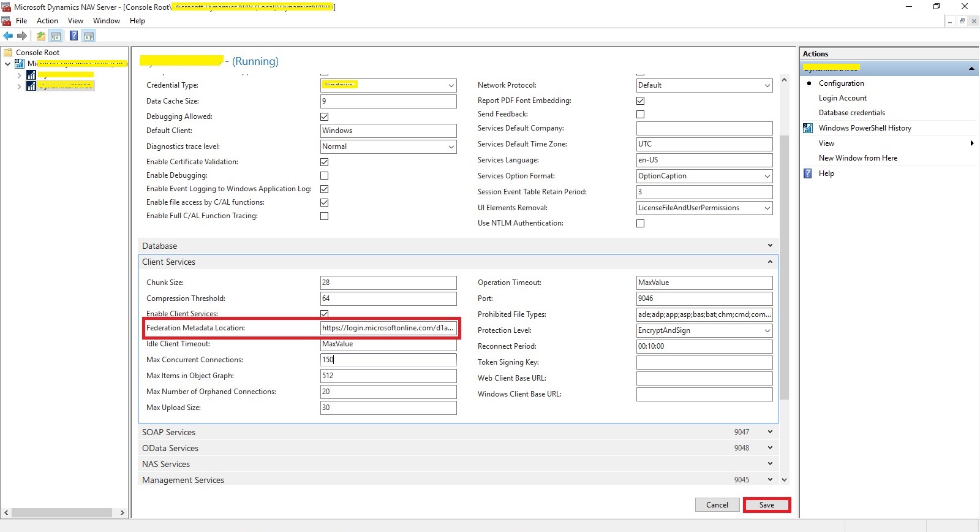Open the Action menu

[47, 21]
